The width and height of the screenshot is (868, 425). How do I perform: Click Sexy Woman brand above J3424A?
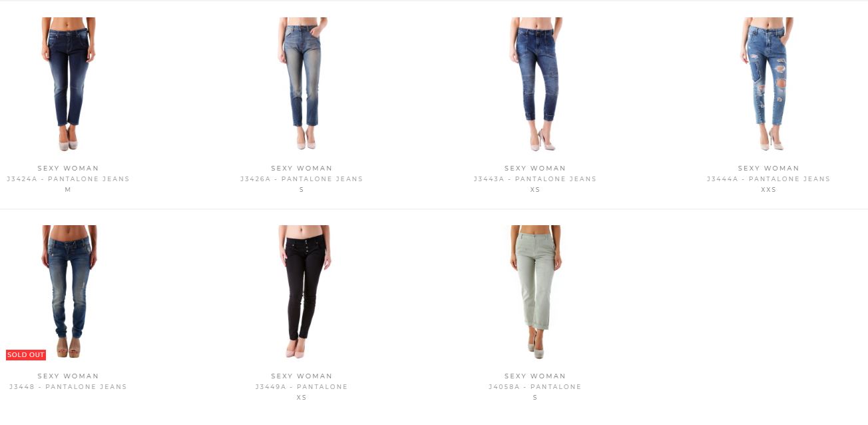click(68, 168)
